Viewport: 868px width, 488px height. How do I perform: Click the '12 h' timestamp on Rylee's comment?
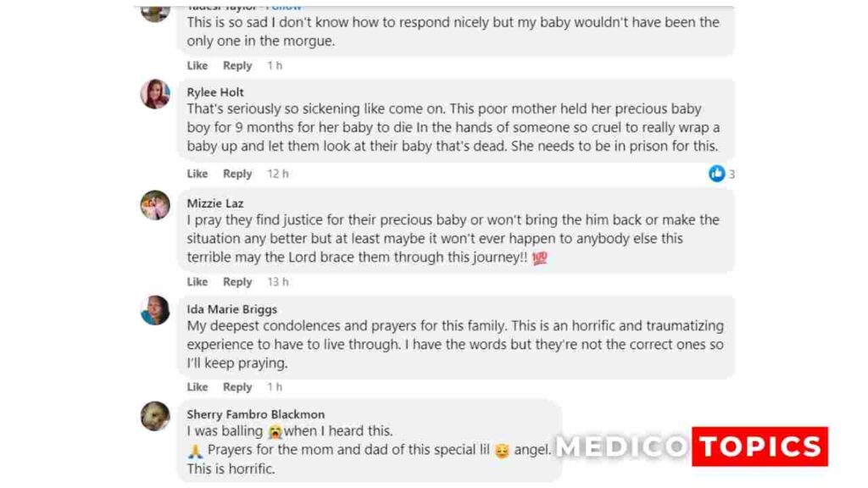277,174
